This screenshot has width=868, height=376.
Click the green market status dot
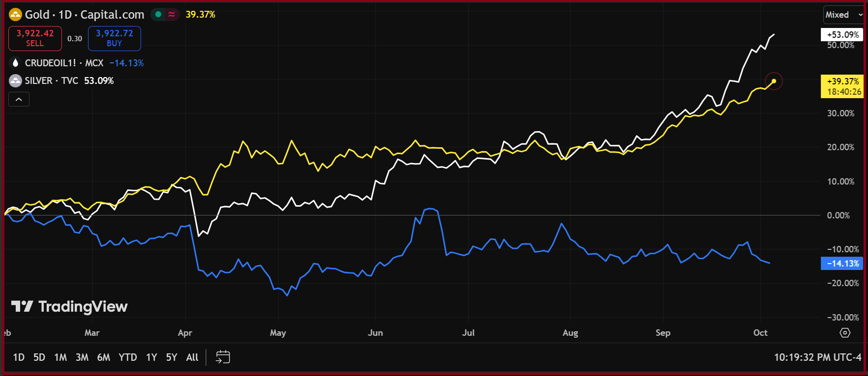tap(158, 15)
